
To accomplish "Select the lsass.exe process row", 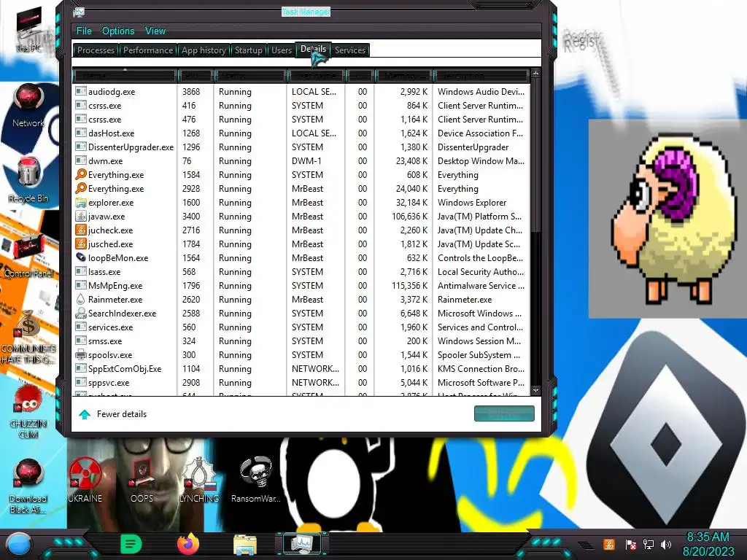I will 301,271.
